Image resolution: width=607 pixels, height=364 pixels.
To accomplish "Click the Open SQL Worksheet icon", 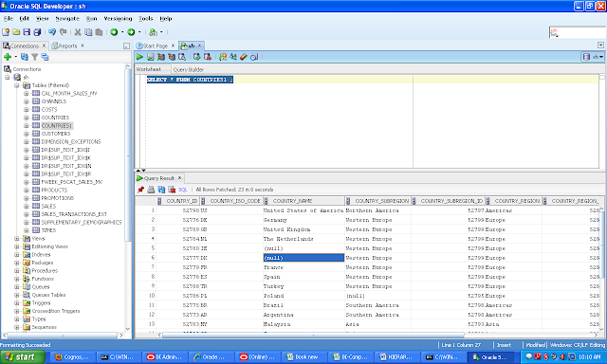I will 154,32.
